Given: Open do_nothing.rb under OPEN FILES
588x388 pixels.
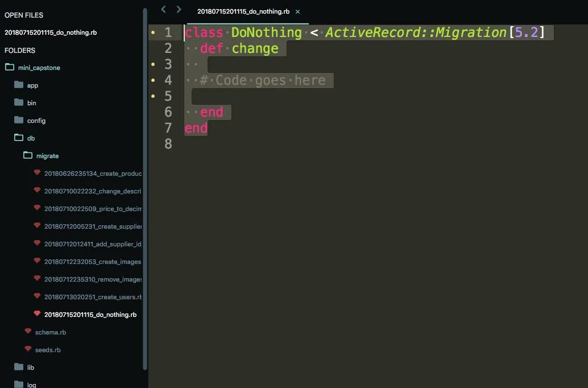Looking at the screenshot, I should pos(51,32).
